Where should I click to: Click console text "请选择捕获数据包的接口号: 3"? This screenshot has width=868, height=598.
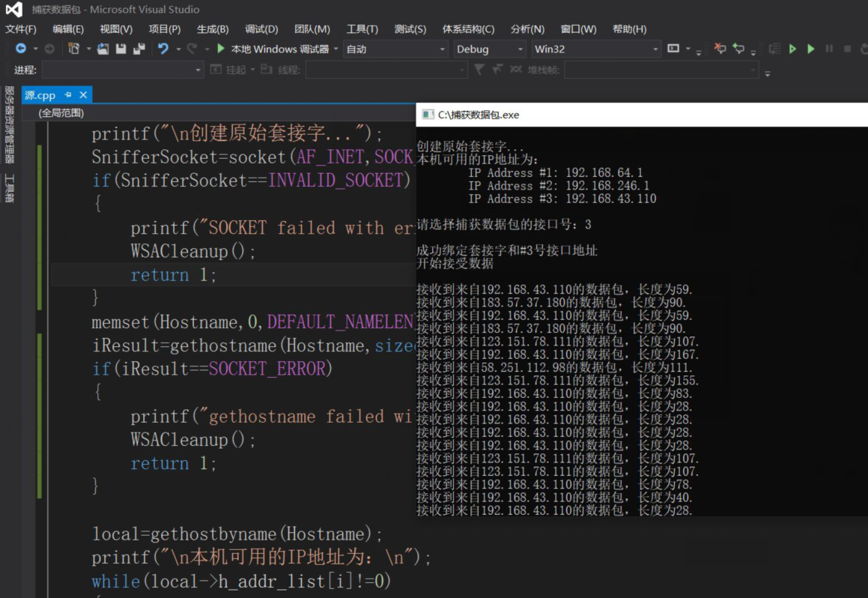pos(504,224)
